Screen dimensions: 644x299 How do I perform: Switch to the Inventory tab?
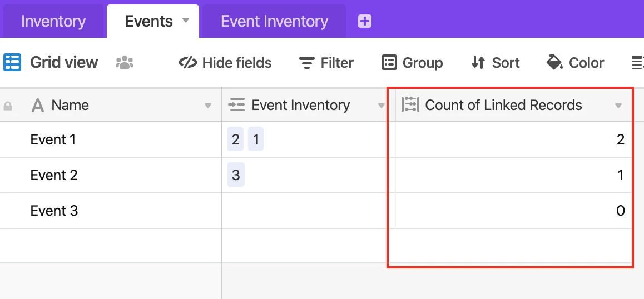coord(53,21)
